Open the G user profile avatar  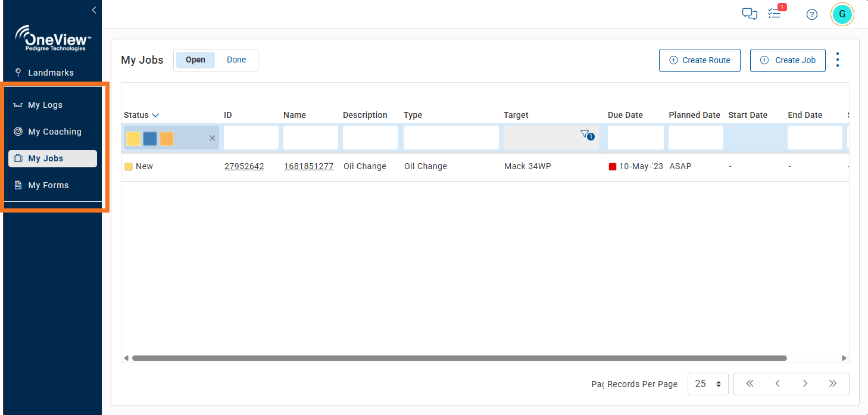[x=842, y=14]
